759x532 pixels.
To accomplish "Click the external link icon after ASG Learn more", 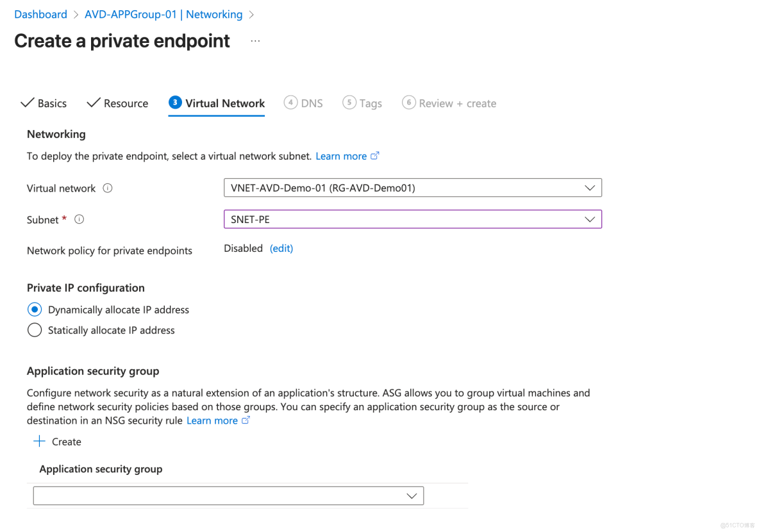I will [x=246, y=420].
